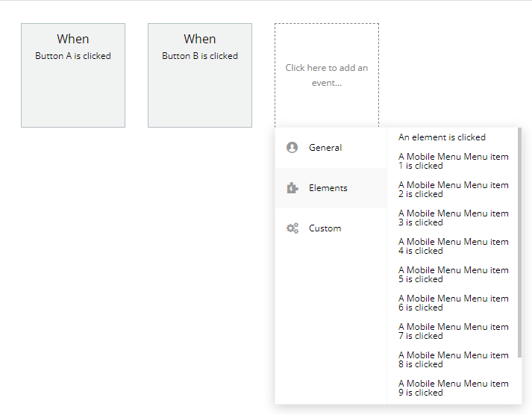Open the General event category
532x415 pixels.
point(325,148)
